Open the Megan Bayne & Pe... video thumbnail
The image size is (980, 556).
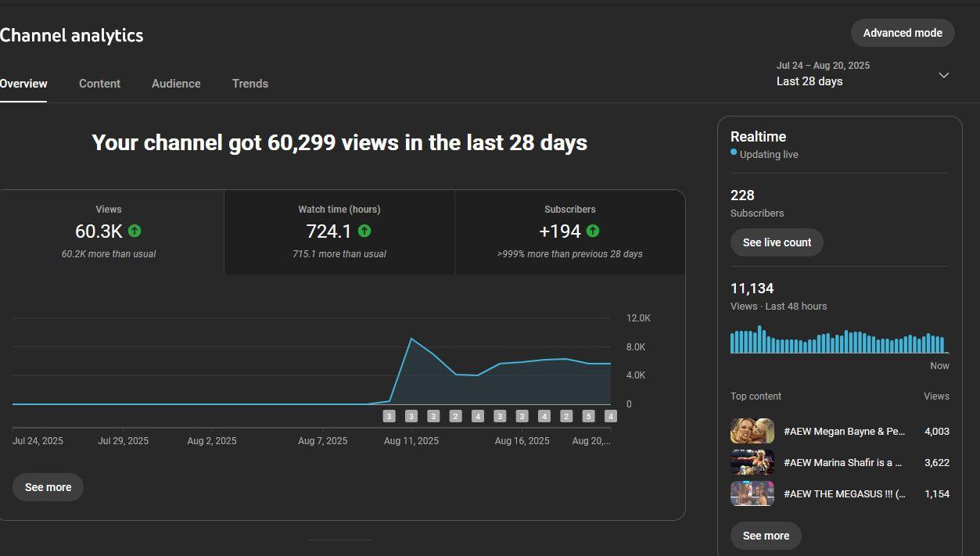752,431
